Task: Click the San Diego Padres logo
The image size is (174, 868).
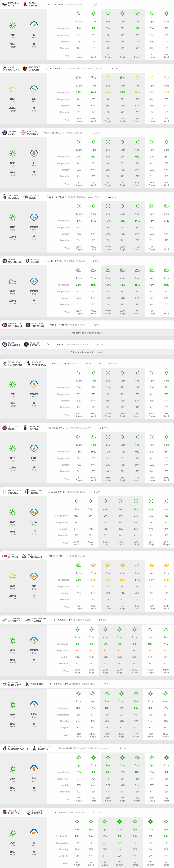Action: [29, 812]
